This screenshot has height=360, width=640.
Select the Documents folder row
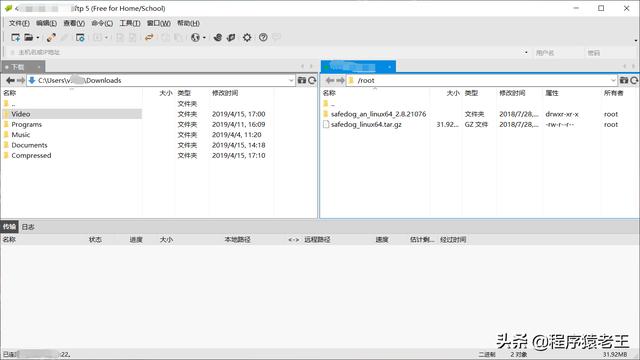pyautogui.click(x=71, y=145)
